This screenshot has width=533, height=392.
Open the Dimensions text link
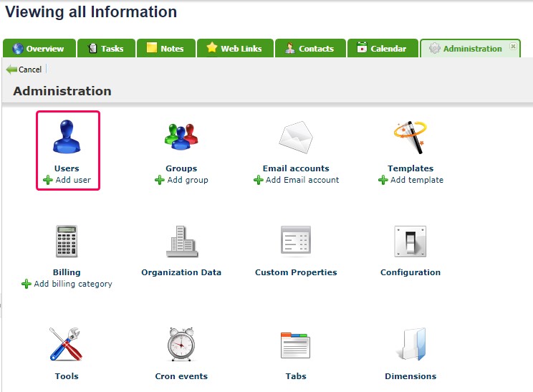[410, 376]
